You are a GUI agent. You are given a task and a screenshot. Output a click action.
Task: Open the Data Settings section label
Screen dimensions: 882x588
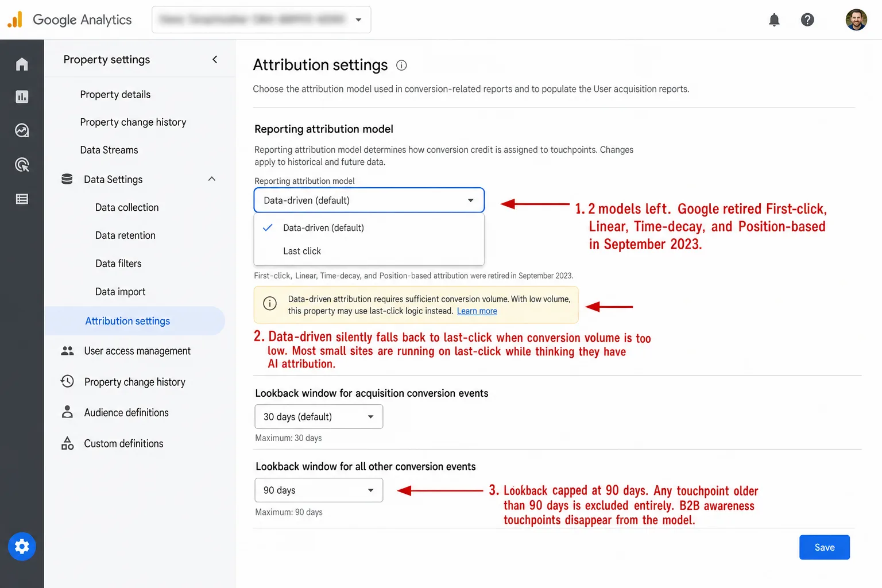coord(113,179)
